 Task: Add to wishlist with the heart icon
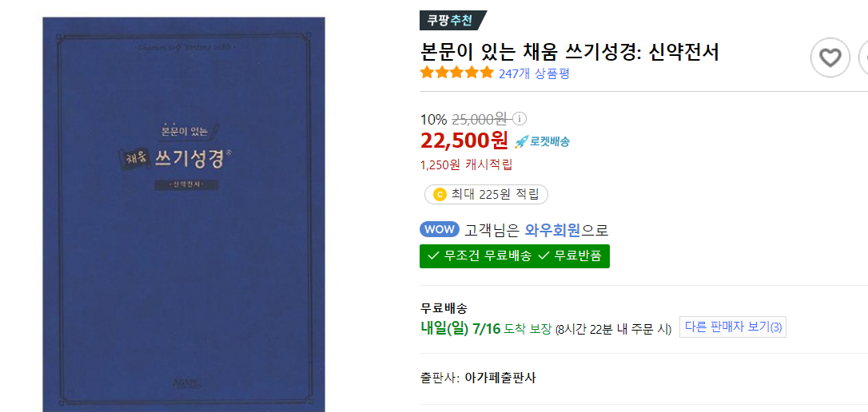830,57
